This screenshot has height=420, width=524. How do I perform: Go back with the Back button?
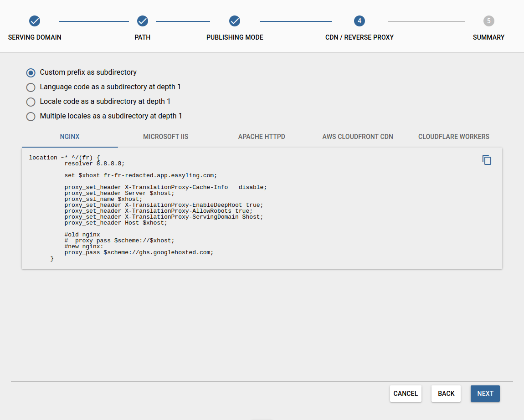point(446,394)
